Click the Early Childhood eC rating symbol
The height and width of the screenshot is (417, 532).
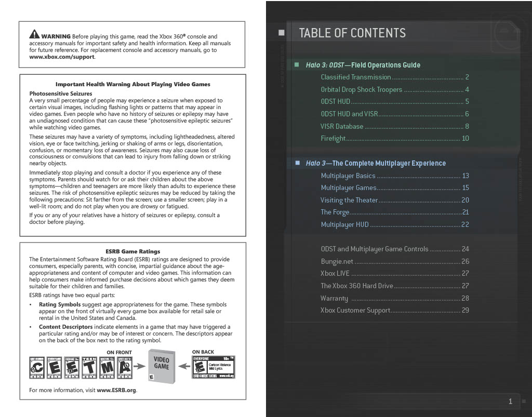37,368
